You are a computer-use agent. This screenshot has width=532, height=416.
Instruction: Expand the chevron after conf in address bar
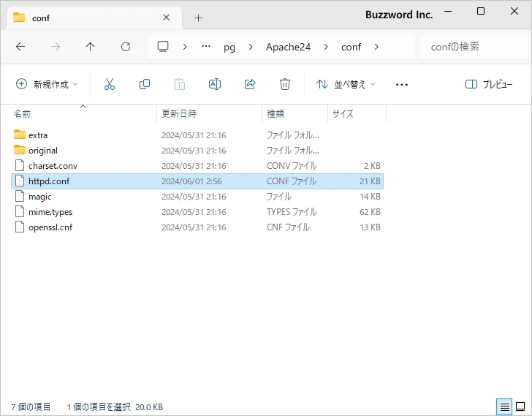tap(376, 47)
